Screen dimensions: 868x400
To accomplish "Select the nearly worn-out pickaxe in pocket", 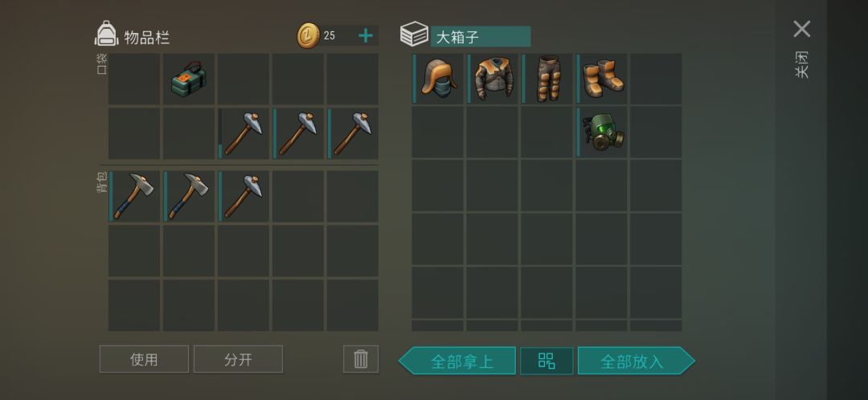I will [243, 134].
